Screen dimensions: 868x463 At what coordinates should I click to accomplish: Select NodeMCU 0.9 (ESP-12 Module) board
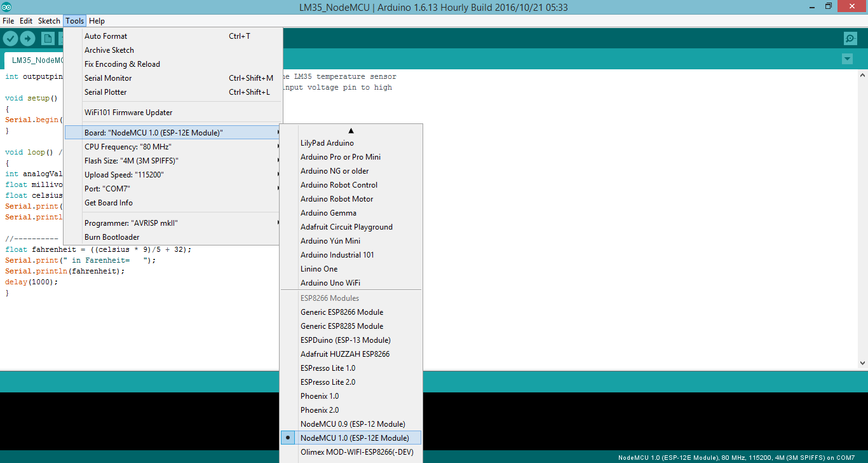[351, 424]
